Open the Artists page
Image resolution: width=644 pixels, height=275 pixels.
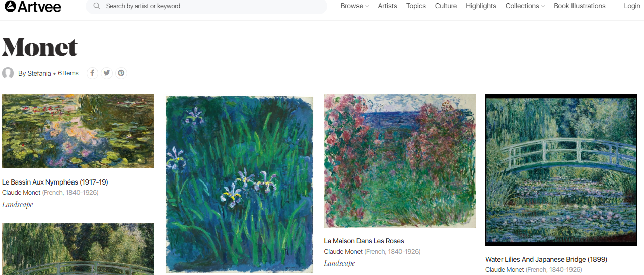tap(387, 6)
